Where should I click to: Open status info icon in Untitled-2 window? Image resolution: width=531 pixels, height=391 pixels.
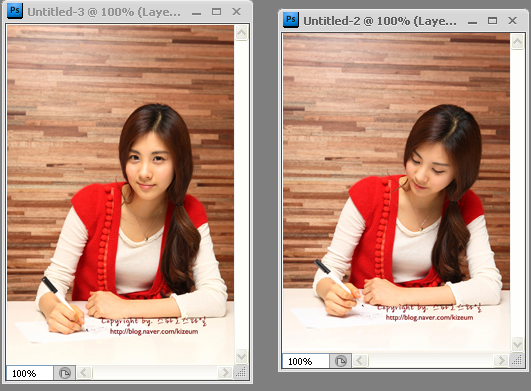(340, 361)
